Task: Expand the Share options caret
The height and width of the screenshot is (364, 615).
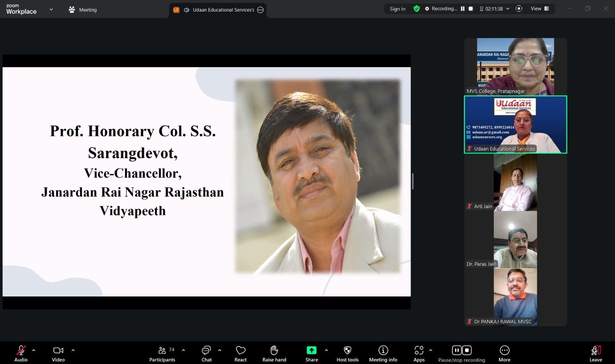Action: coord(326,350)
